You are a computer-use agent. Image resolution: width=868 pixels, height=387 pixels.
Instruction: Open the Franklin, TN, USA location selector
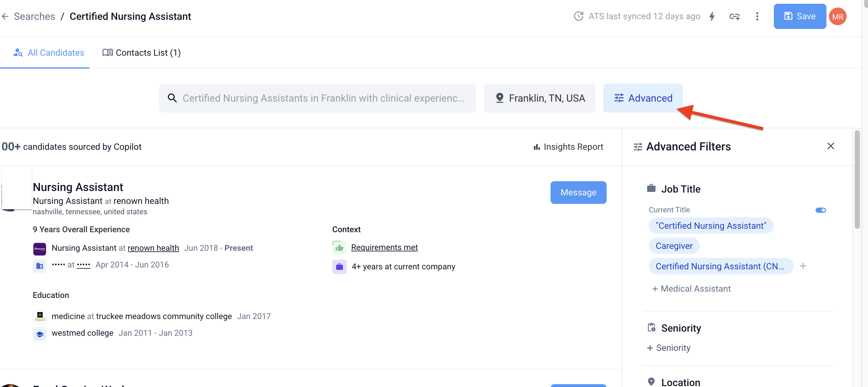(x=539, y=98)
